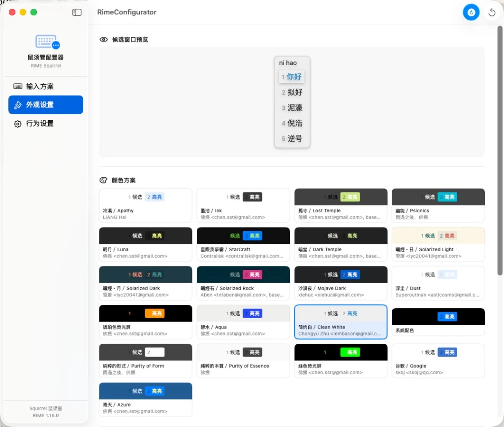Viewport: 504px width, 427px height.
Task: Click the selected 简约白 / Clean White card
Action: click(341, 322)
